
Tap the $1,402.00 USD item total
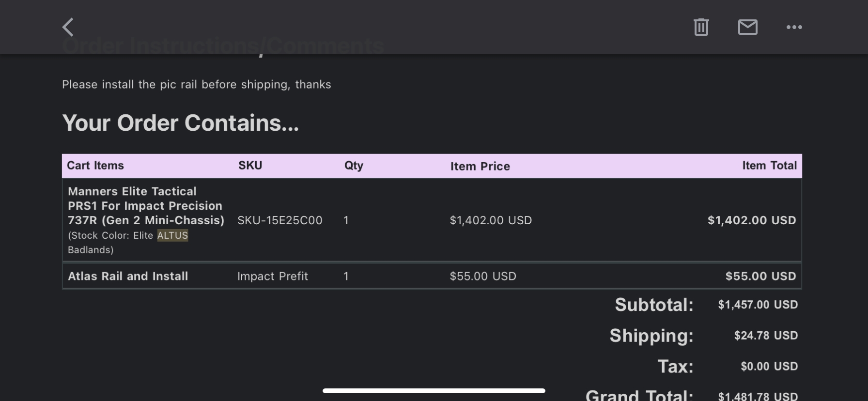pos(752,220)
